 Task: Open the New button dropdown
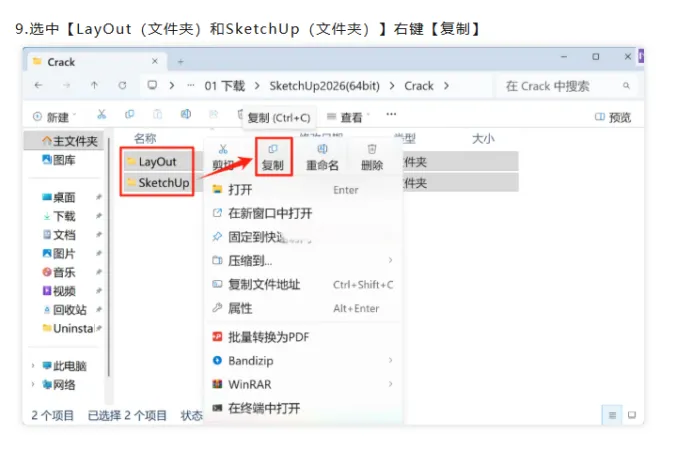(54, 117)
